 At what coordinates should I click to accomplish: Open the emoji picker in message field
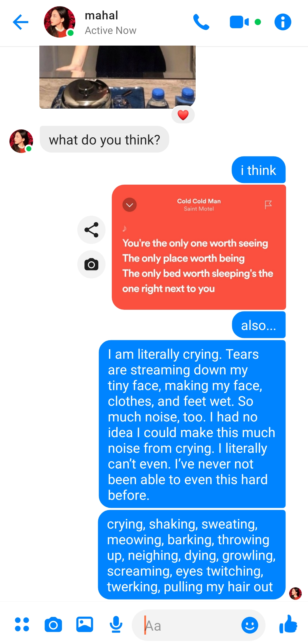[250, 625]
